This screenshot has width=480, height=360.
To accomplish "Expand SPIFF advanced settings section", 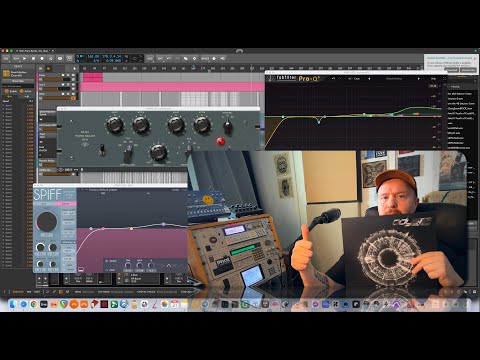I will (68, 242).
